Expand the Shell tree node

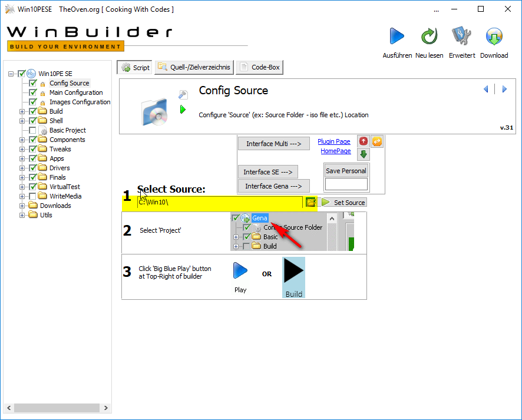22,121
